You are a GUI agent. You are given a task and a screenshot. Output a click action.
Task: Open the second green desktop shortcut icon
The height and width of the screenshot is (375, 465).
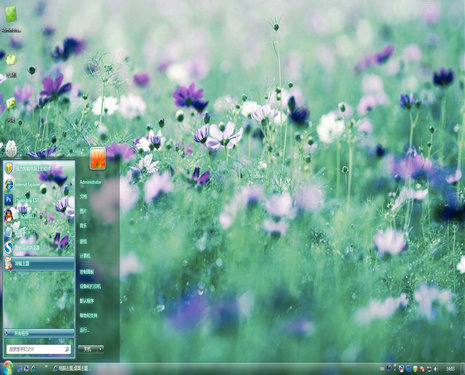pyautogui.click(x=11, y=60)
